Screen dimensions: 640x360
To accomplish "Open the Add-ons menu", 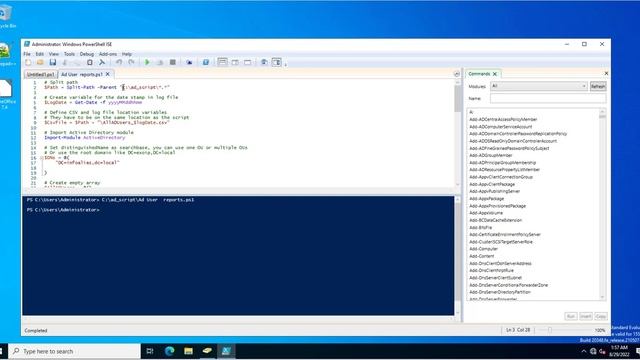I will pos(108,54).
